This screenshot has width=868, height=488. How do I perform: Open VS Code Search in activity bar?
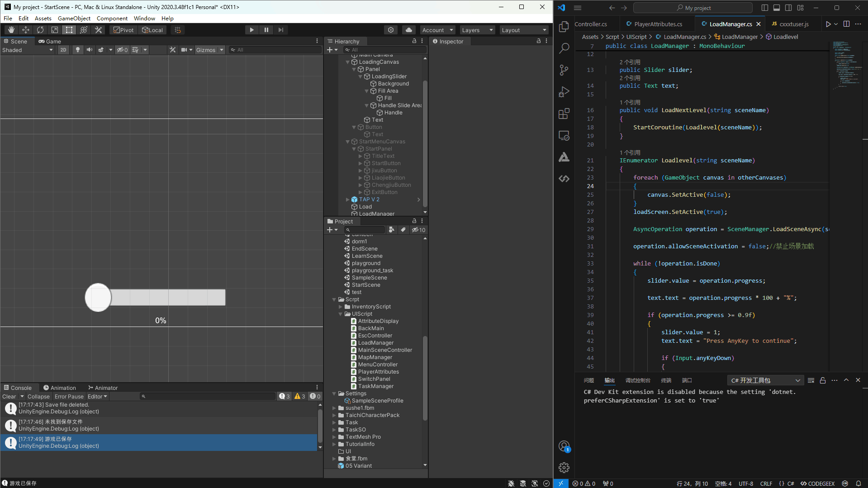click(564, 48)
